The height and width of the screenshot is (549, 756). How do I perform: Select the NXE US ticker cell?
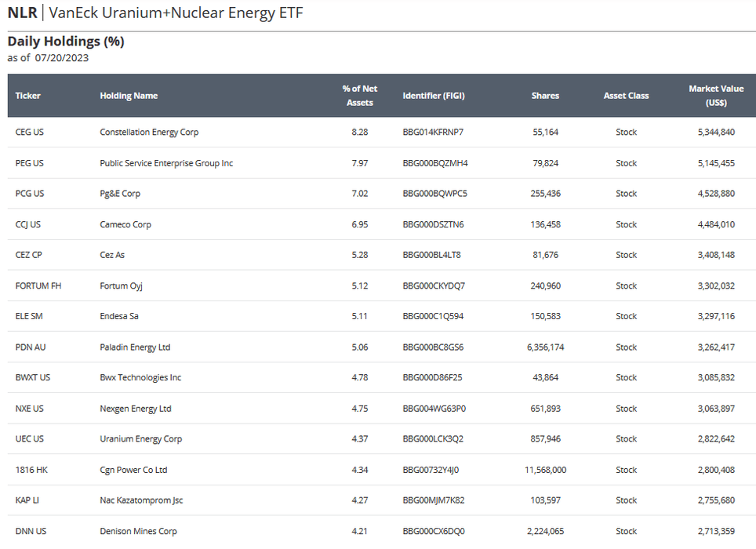tap(30, 409)
